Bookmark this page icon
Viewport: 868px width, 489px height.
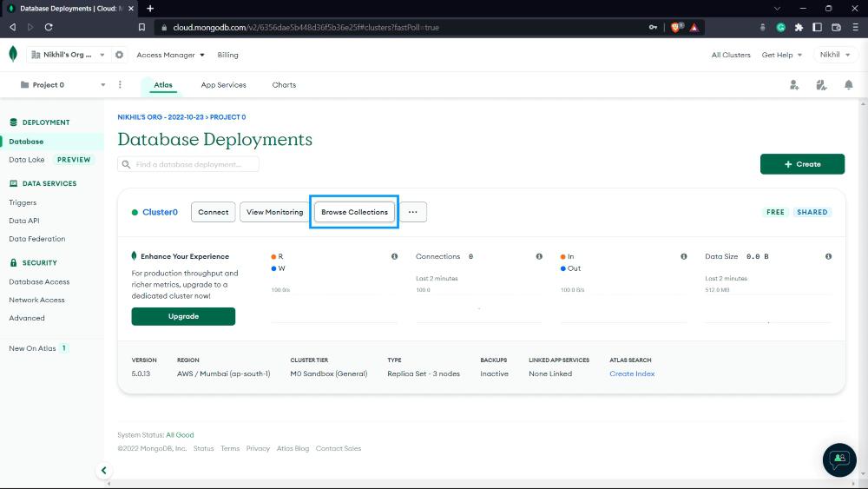pos(142,27)
